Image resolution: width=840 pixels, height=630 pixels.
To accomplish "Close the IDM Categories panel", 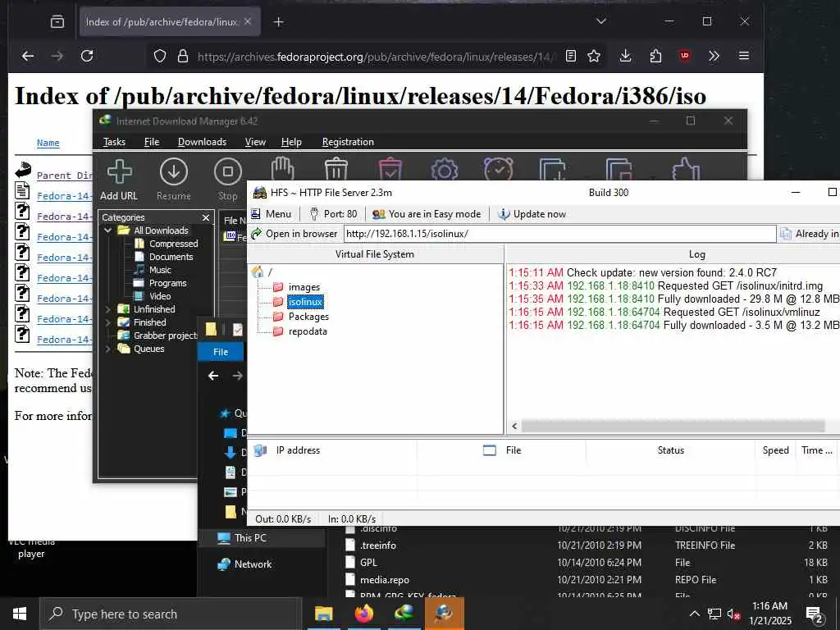I will [x=206, y=217].
